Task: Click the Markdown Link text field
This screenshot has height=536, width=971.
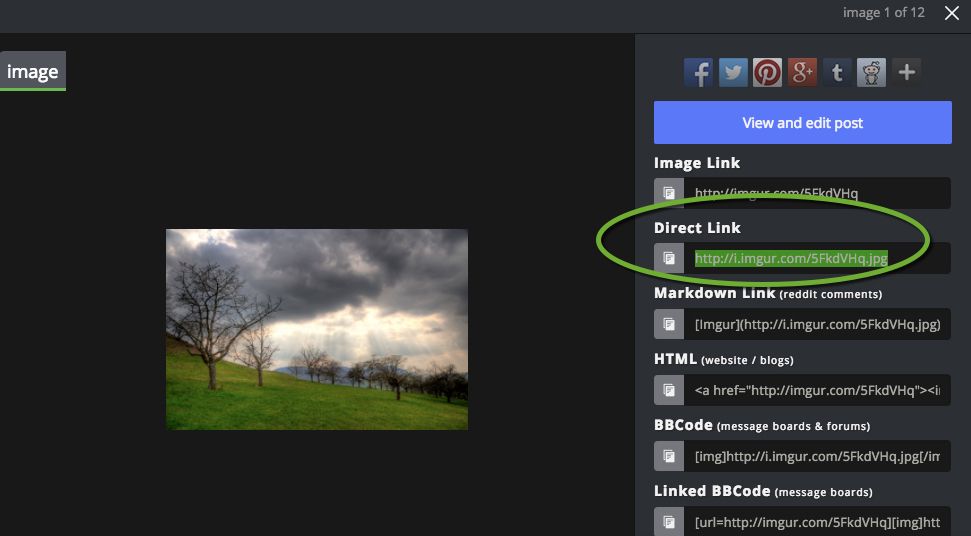Action: click(x=817, y=324)
